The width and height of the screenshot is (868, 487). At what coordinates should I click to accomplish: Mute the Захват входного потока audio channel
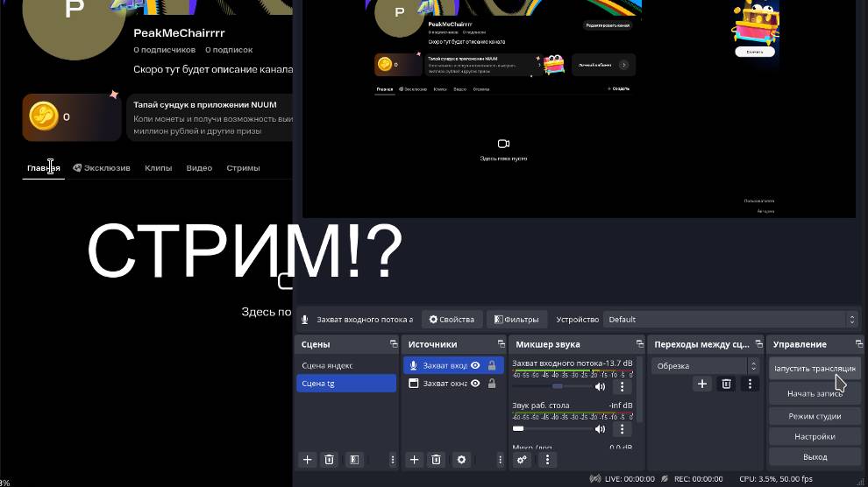point(600,387)
